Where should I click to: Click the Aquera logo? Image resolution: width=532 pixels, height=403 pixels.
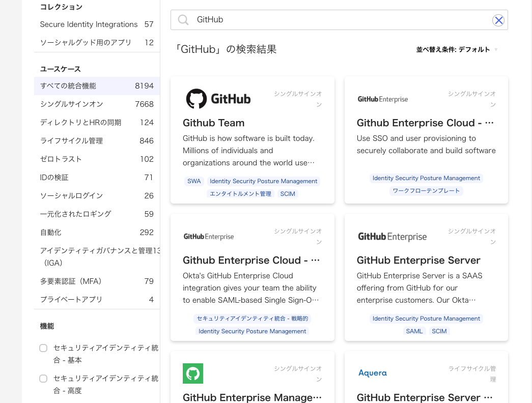[x=373, y=373]
